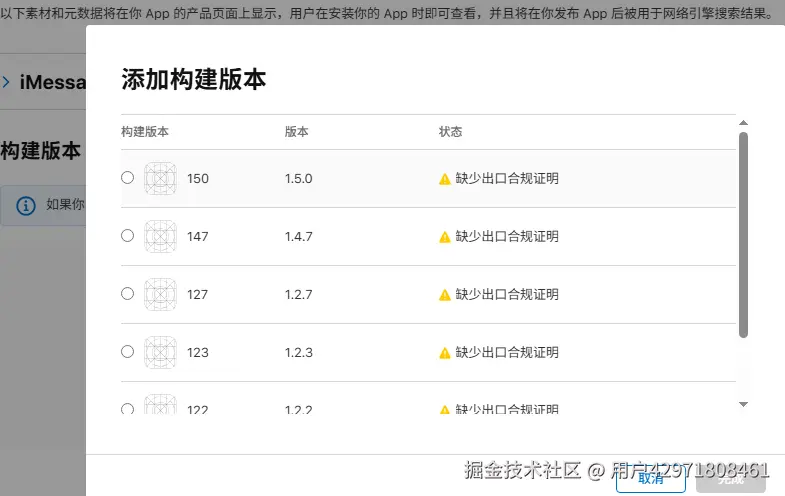Click the scrollbar down arrow in build list

(743, 404)
